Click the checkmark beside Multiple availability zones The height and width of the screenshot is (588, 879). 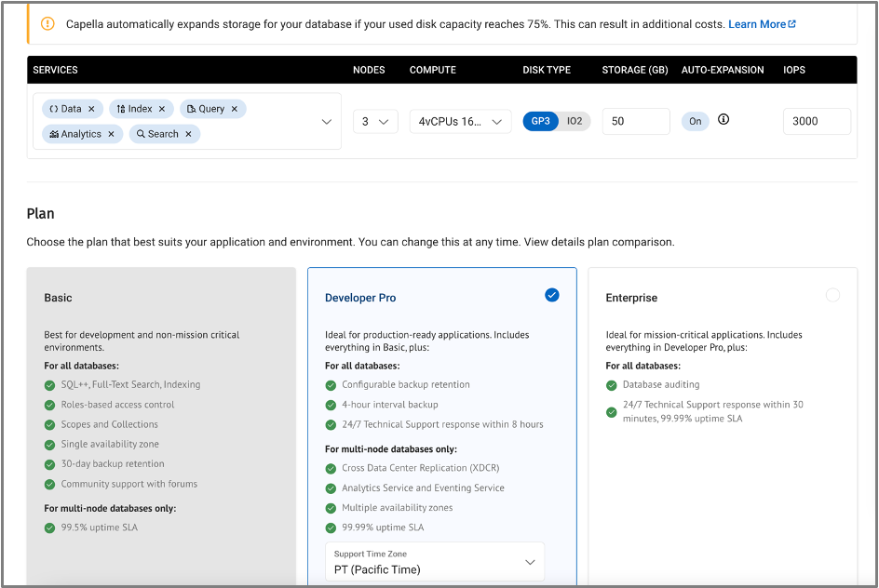coord(331,508)
